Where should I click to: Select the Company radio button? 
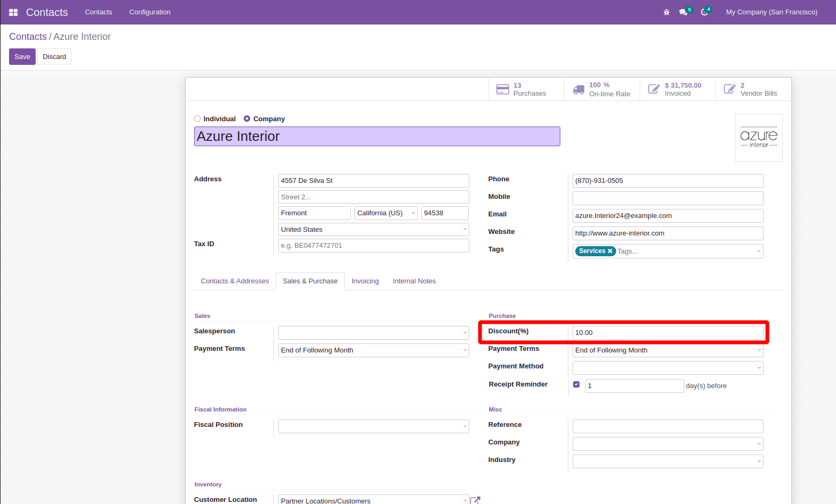tap(247, 119)
